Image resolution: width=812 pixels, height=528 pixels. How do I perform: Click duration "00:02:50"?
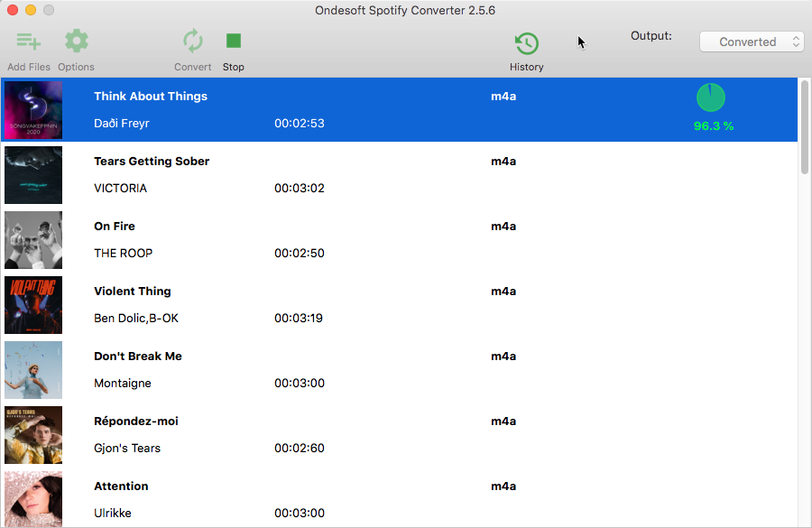(x=300, y=253)
